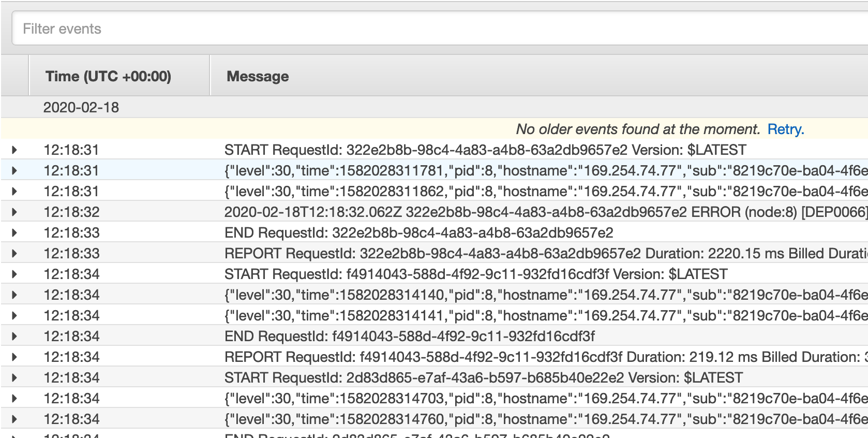The image size is (868, 438).
Task: Expand the END RequestId 322e2b8b row
Action: click(x=14, y=233)
